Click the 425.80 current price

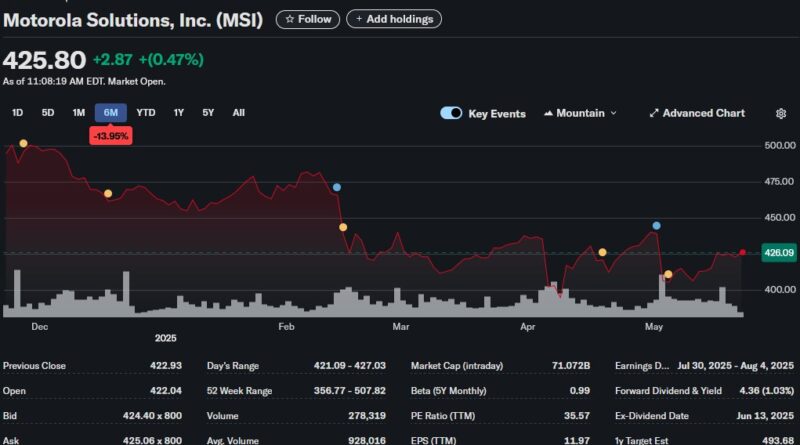(44, 60)
